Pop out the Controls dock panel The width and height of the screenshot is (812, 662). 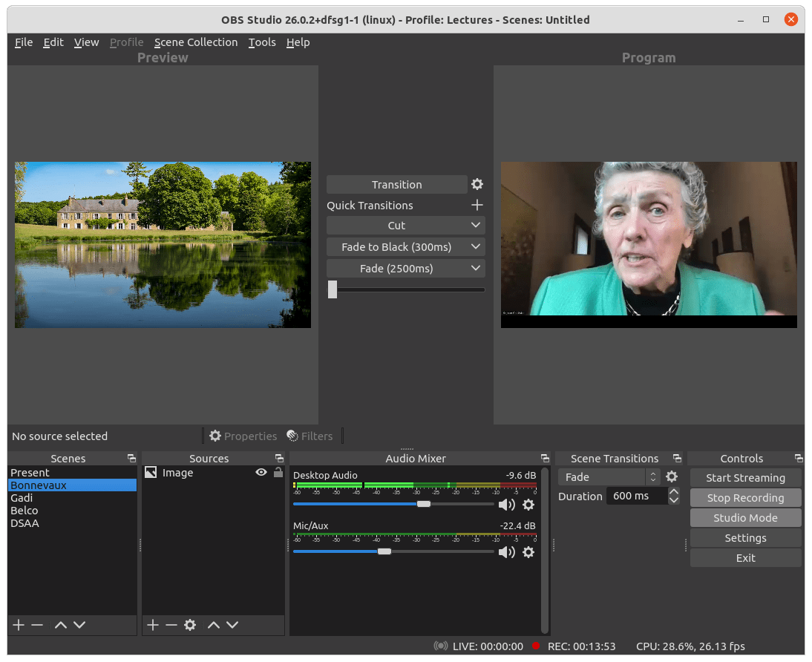pos(799,459)
